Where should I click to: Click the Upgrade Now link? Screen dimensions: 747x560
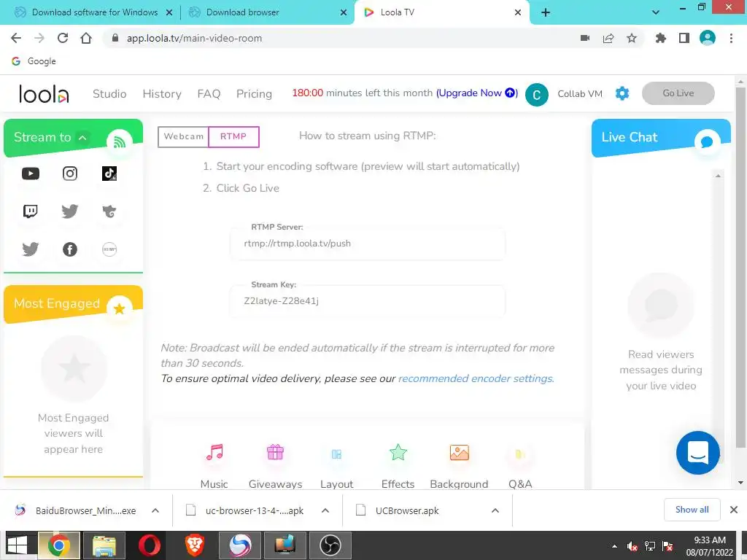pos(477,93)
